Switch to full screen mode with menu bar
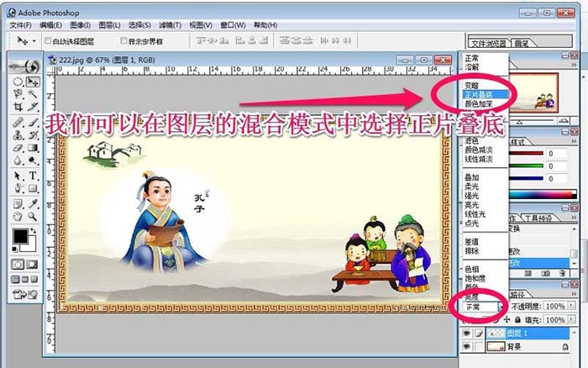The height and width of the screenshot is (368, 588). tap(24, 280)
